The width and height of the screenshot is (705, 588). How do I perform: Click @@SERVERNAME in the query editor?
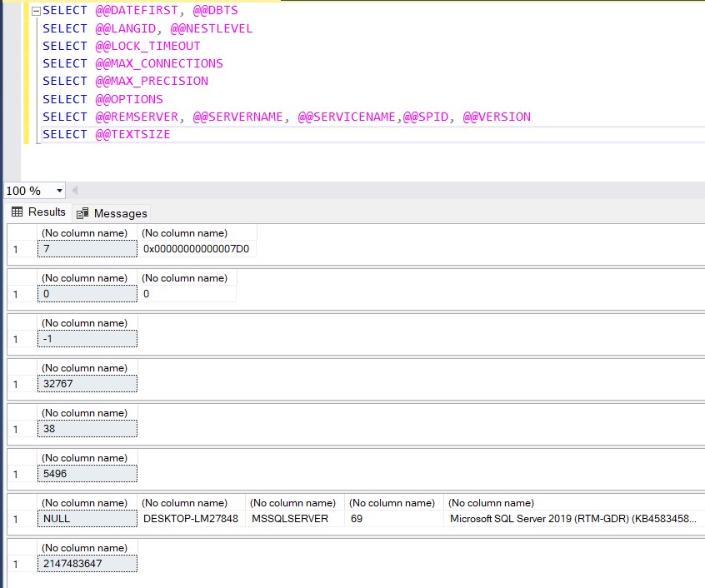coord(237,117)
